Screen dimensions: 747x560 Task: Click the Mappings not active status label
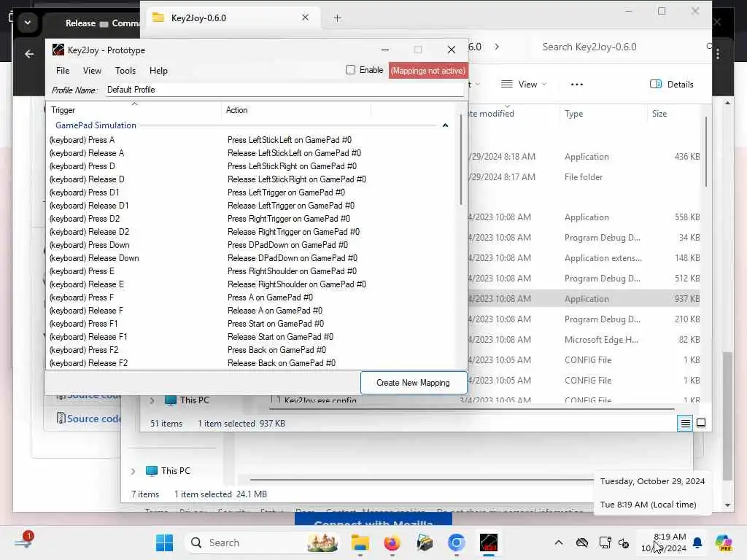coord(427,71)
